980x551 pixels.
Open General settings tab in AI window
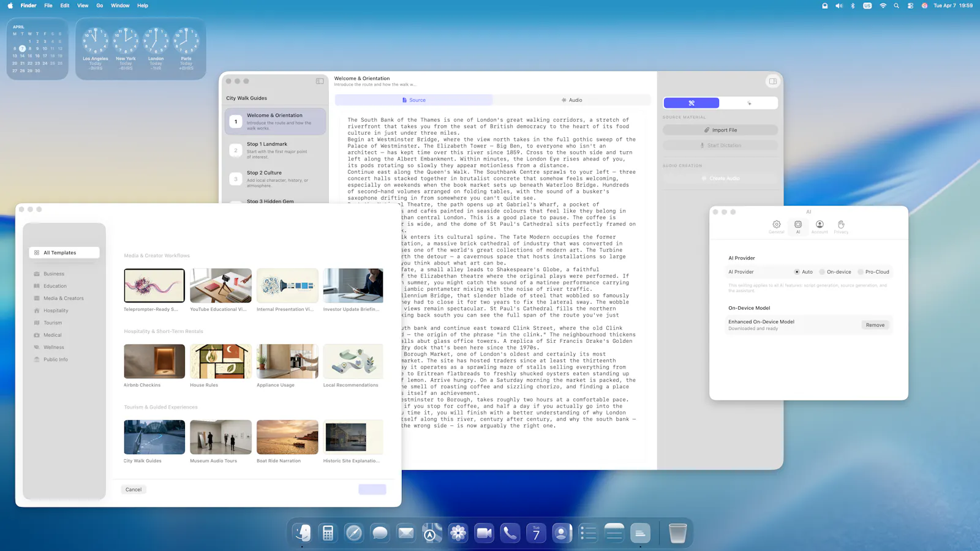[x=776, y=227]
